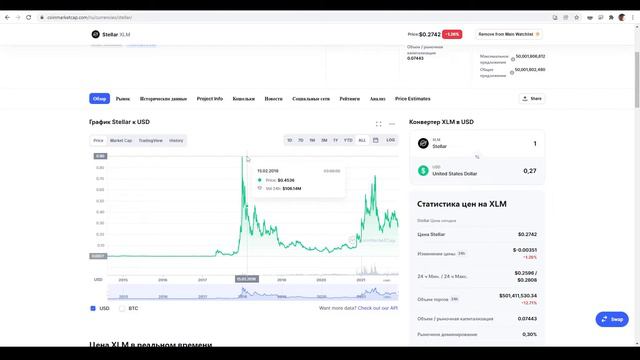Switch chart to TradingView
The height and width of the screenshot is (360, 640).
pos(151,140)
